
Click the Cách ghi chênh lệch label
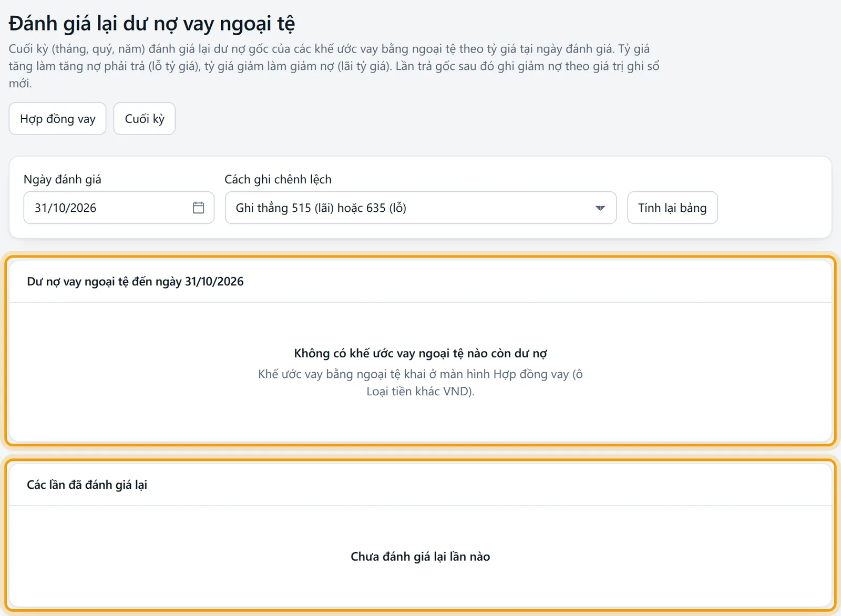[x=278, y=179]
